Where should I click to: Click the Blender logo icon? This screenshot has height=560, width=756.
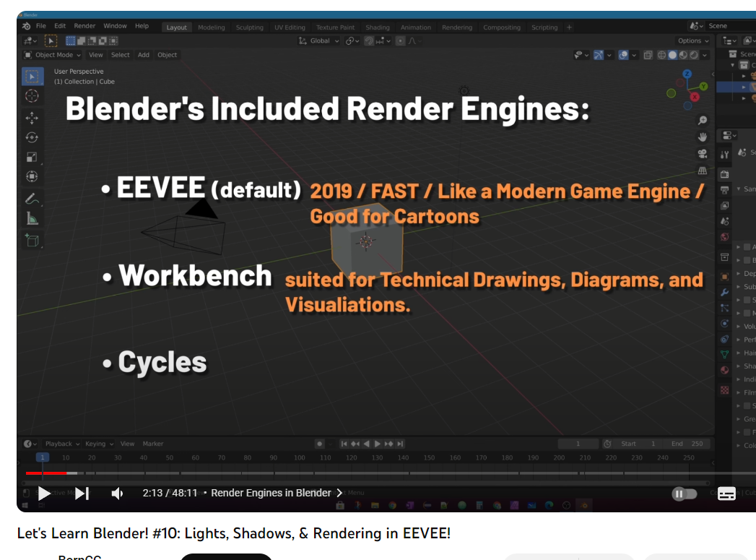pos(27,26)
